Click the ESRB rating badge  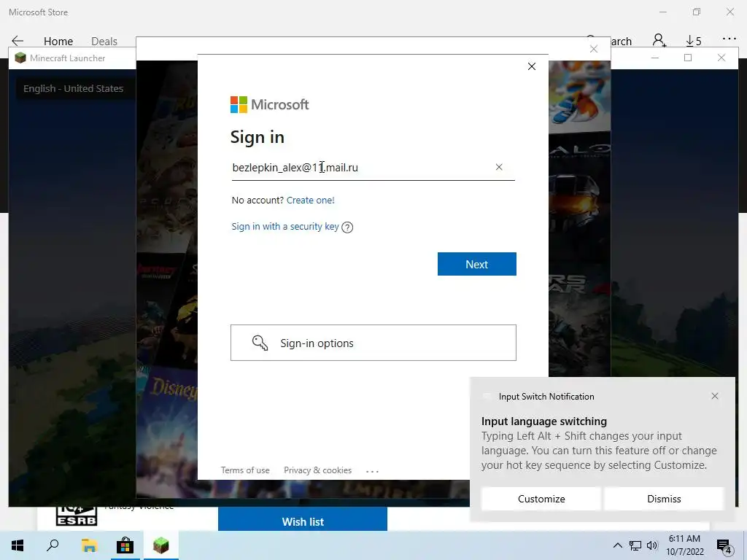pos(76,516)
